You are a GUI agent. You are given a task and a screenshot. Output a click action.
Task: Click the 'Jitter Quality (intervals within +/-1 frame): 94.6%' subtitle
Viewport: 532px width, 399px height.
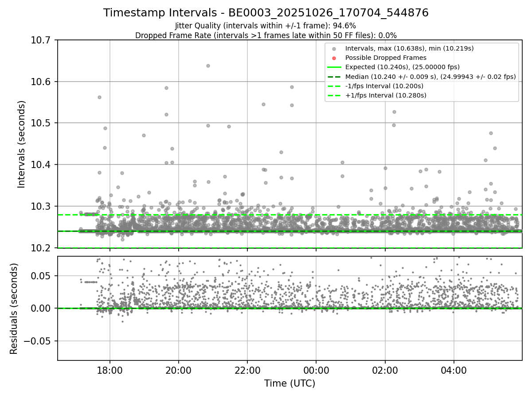(266, 26)
